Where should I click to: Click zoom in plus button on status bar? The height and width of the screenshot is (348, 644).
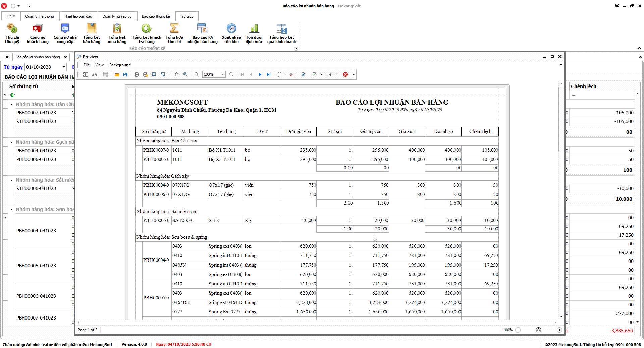click(559, 330)
